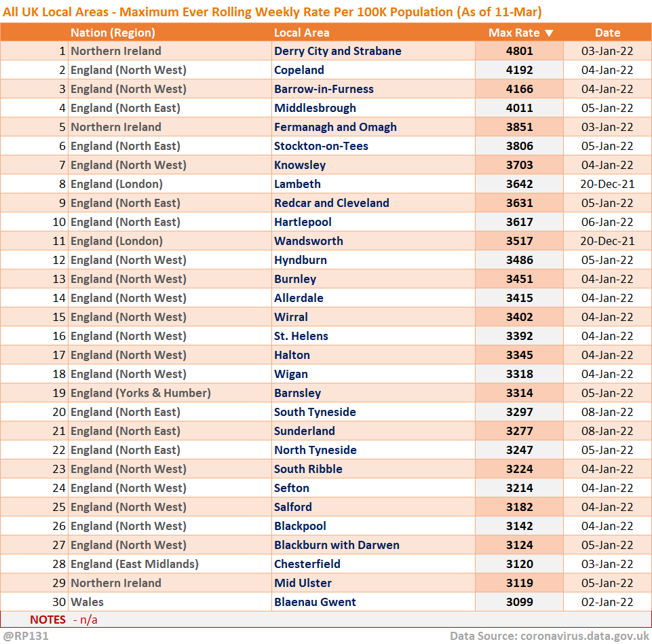The width and height of the screenshot is (652, 644).
Task: Click max rate value 4801
Action: [x=519, y=51]
